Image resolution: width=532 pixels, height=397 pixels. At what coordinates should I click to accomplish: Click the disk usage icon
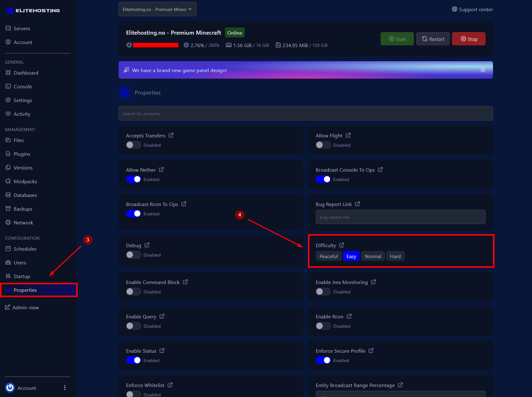click(x=278, y=45)
